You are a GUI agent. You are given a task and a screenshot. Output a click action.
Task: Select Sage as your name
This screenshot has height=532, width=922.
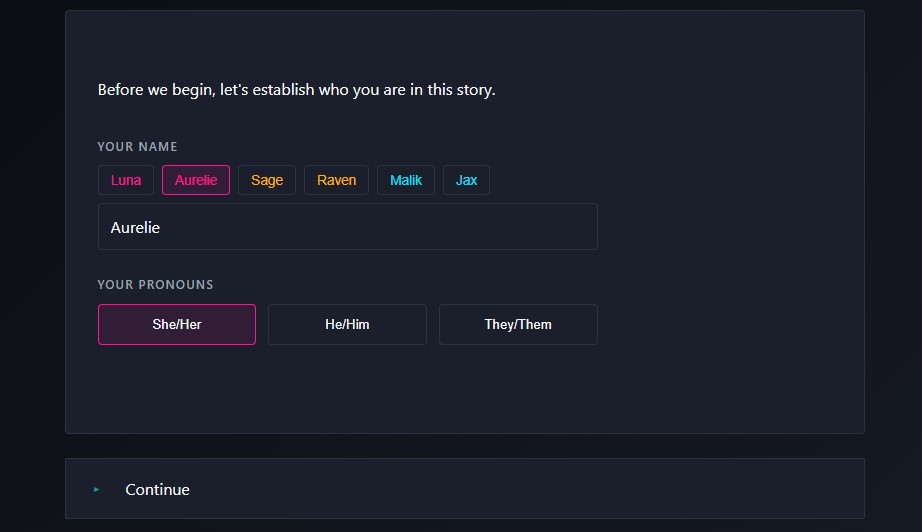point(267,181)
